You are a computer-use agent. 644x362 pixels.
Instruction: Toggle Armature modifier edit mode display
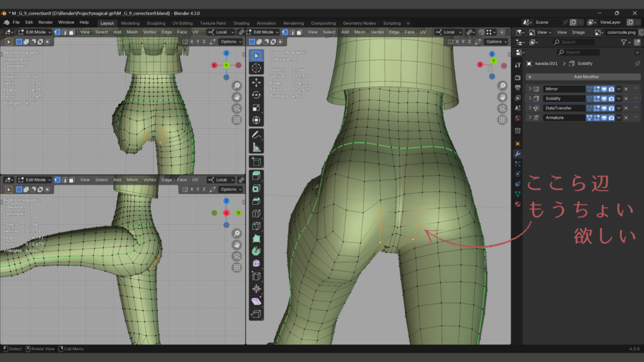click(597, 118)
